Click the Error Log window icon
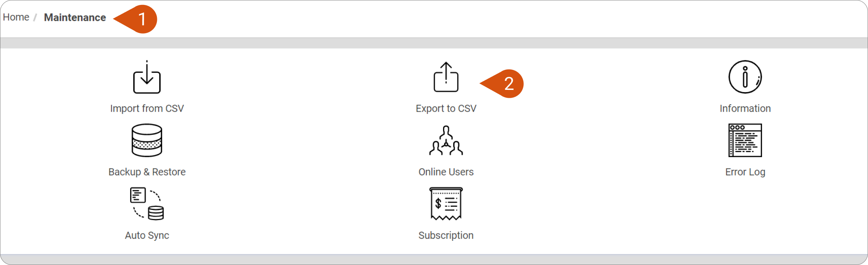 click(x=745, y=140)
